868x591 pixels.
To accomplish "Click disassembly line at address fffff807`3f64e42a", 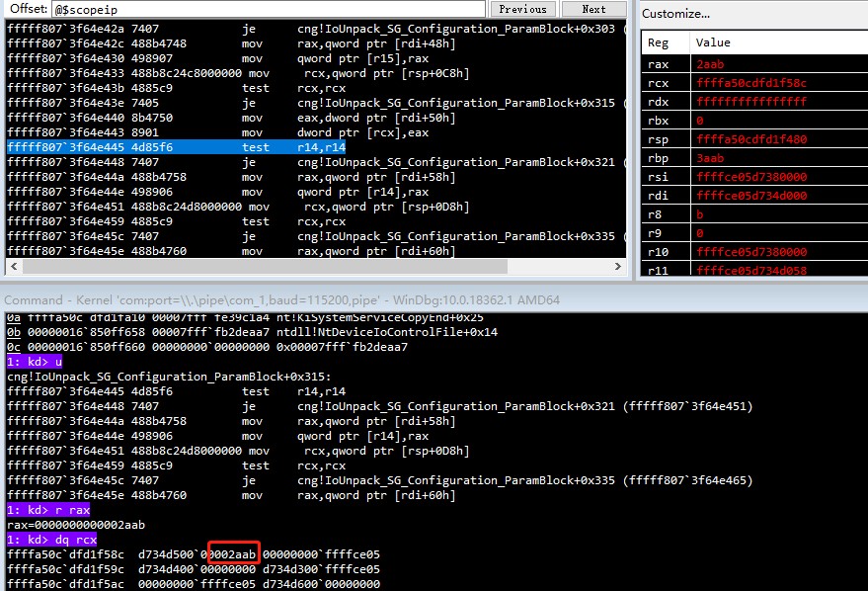I will pos(316,29).
